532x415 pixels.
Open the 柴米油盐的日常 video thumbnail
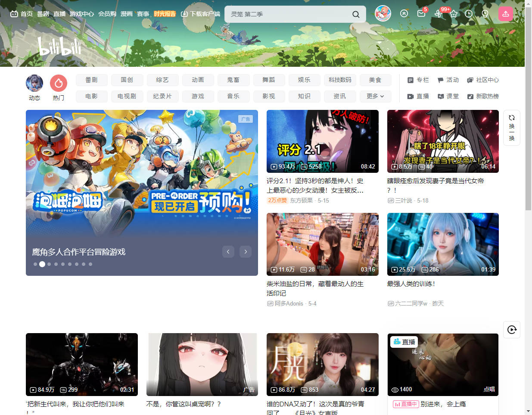323,244
